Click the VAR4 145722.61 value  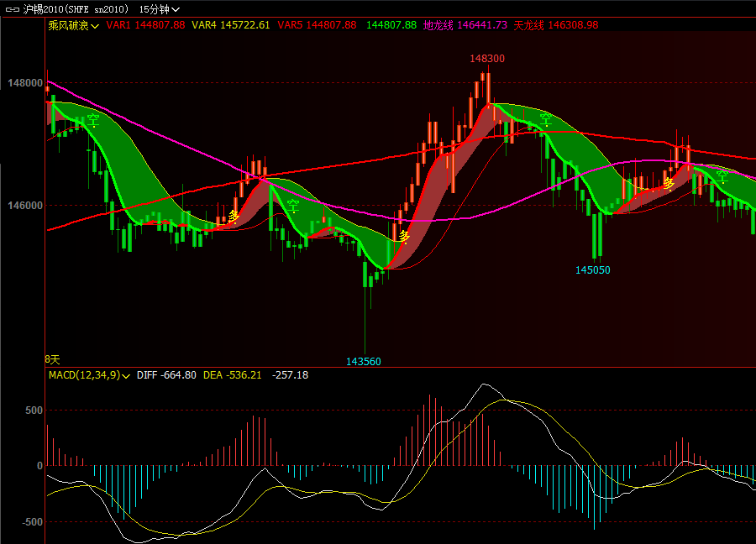coord(230,25)
